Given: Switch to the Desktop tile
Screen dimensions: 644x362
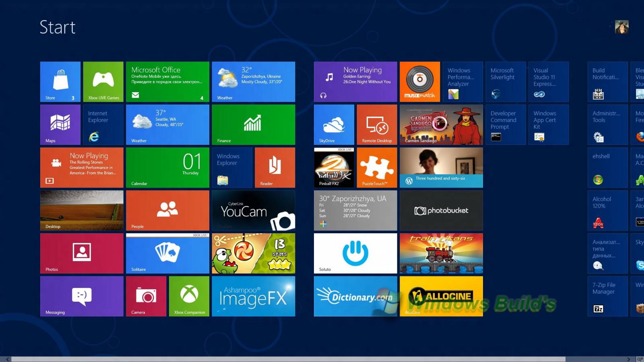Looking at the screenshot, I should coord(82,210).
